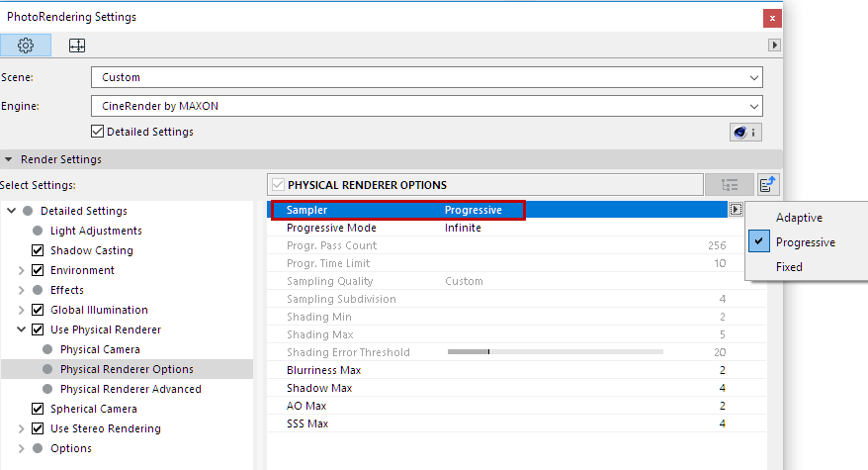This screenshot has height=470, width=868.
Task: Open the Scene dropdown
Action: click(427, 77)
